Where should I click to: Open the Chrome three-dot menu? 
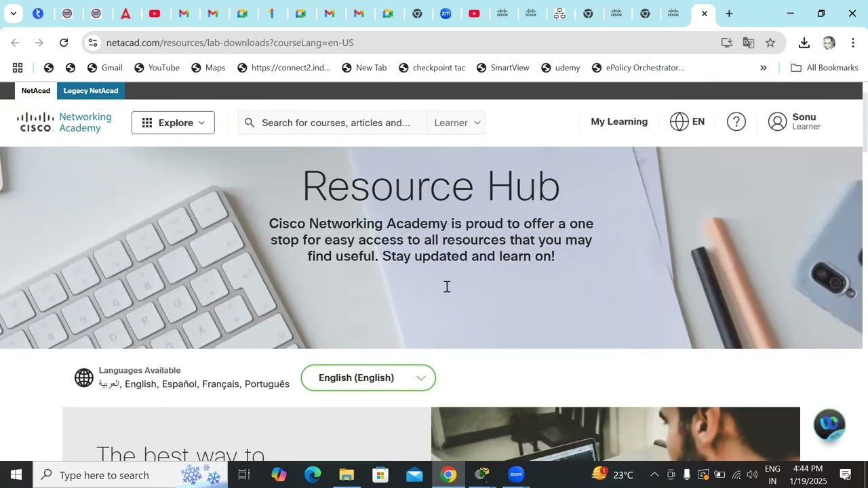pos(853,43)
